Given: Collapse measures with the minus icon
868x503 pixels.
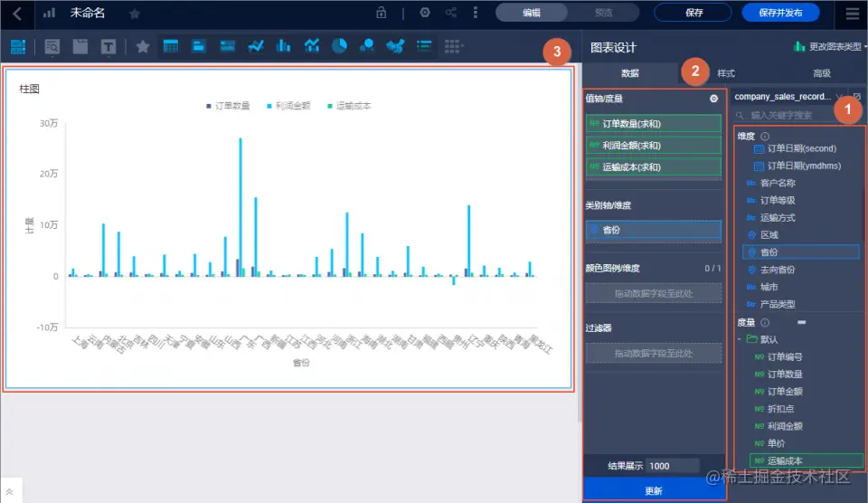Looking at the screenshot, I should 802,322.
